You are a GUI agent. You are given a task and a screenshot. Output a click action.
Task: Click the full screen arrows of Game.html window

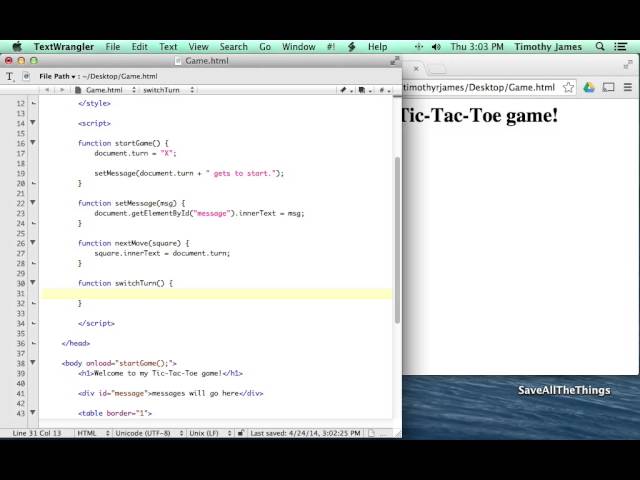coord(394,61)
